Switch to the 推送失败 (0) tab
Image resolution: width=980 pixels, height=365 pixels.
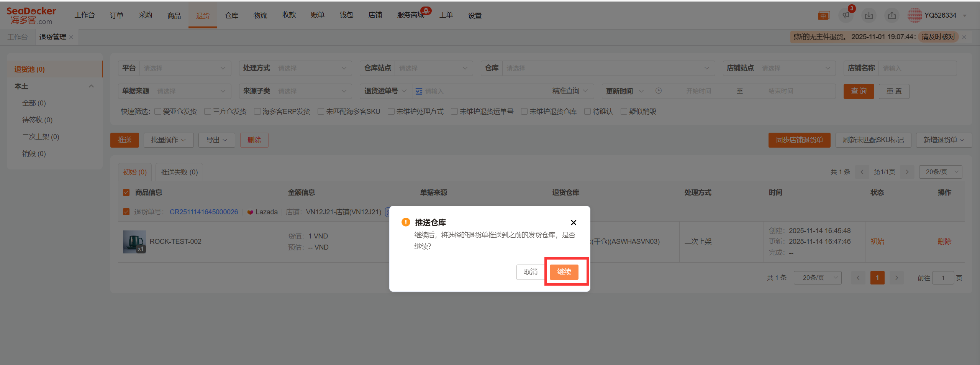coord(179,172)
